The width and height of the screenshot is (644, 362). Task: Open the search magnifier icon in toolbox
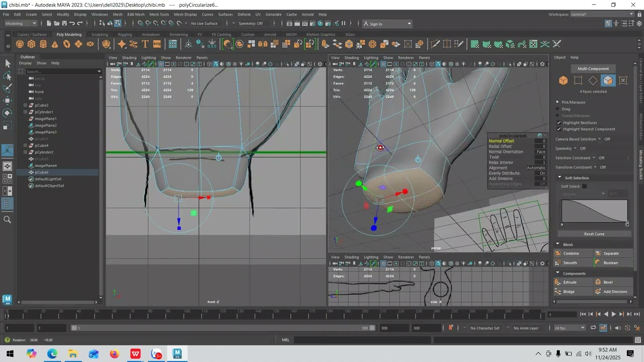[x=8, y=219]
